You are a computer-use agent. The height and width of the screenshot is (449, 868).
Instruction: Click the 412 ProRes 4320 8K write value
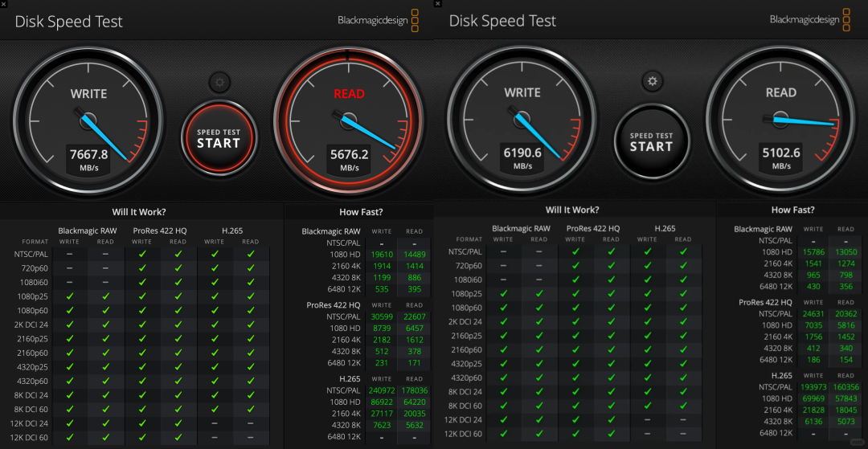tap(813, 349)
